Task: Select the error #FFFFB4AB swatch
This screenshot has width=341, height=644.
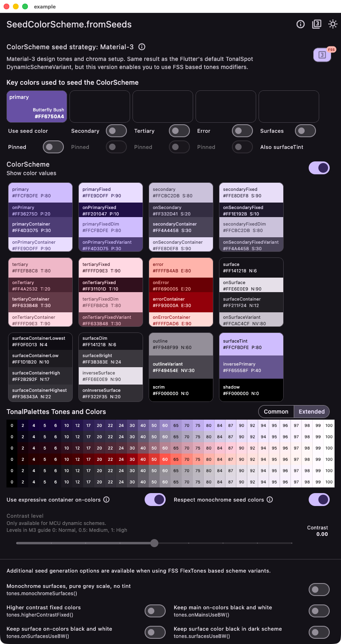Action: (x=181, y=268)
